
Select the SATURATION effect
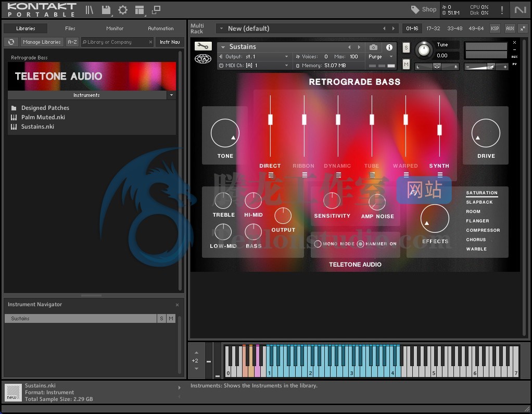click(x=482, y=193)
